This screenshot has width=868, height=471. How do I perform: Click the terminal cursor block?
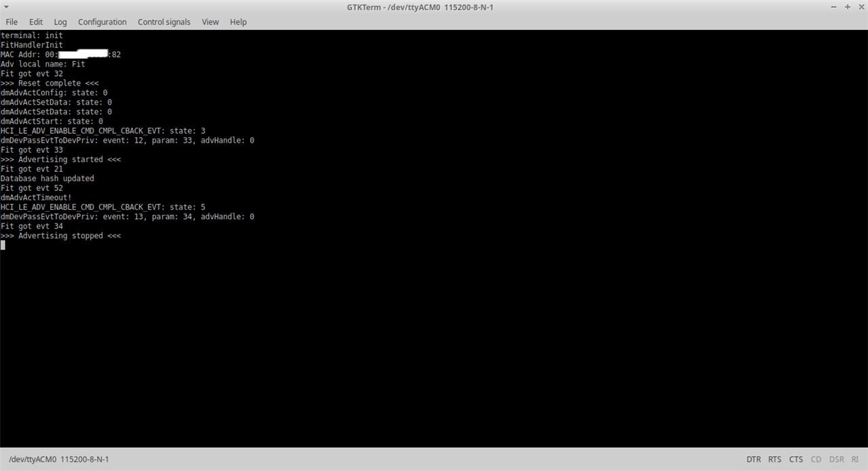coord(3,245)
